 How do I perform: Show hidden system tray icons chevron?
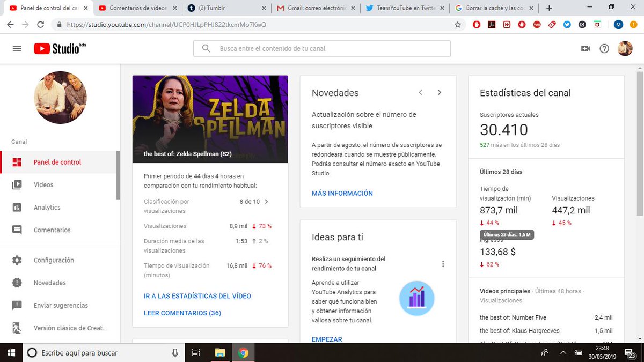pos(563,352)
